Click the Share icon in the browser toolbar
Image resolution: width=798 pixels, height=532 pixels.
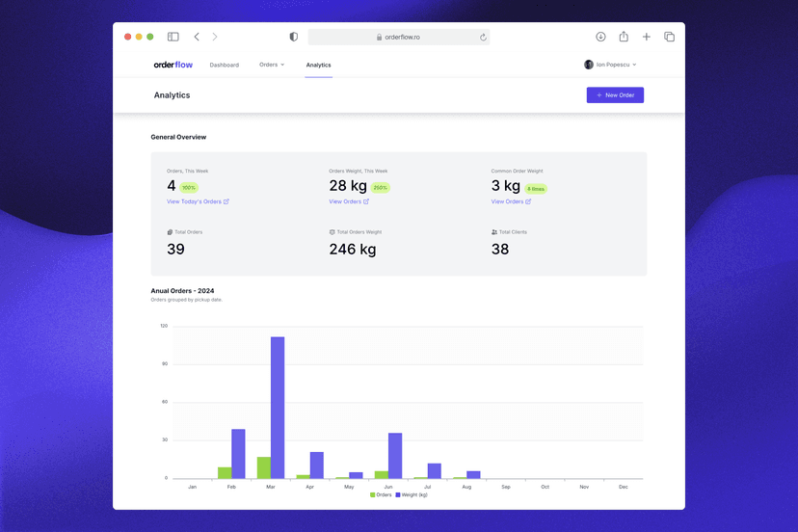[624, 37]
